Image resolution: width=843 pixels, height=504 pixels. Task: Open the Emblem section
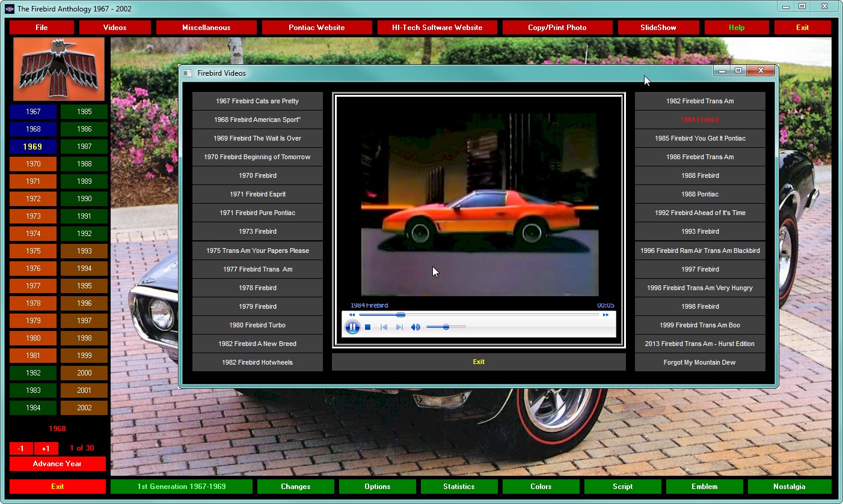coord(705,487)
